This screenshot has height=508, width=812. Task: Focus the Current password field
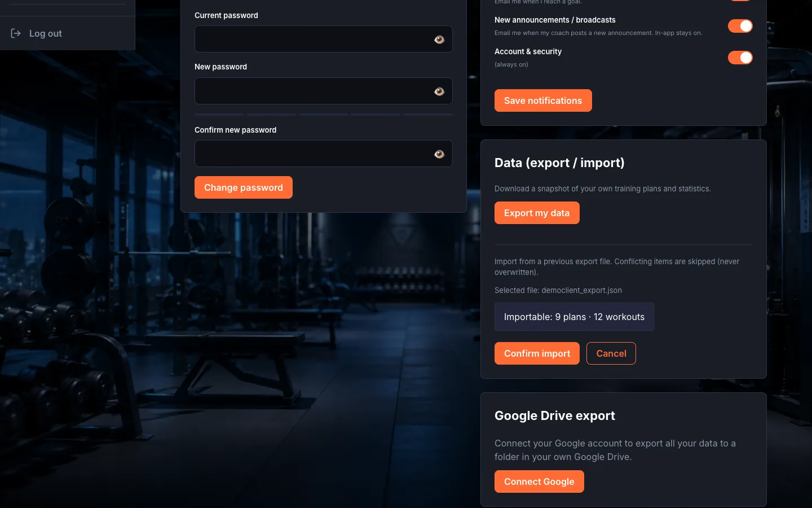point(324,39)
